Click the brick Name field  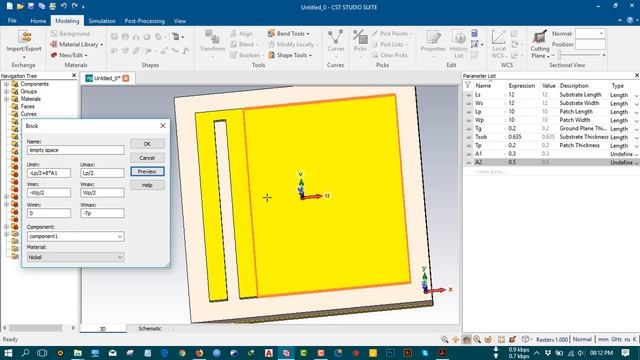(x=76, y=150)
